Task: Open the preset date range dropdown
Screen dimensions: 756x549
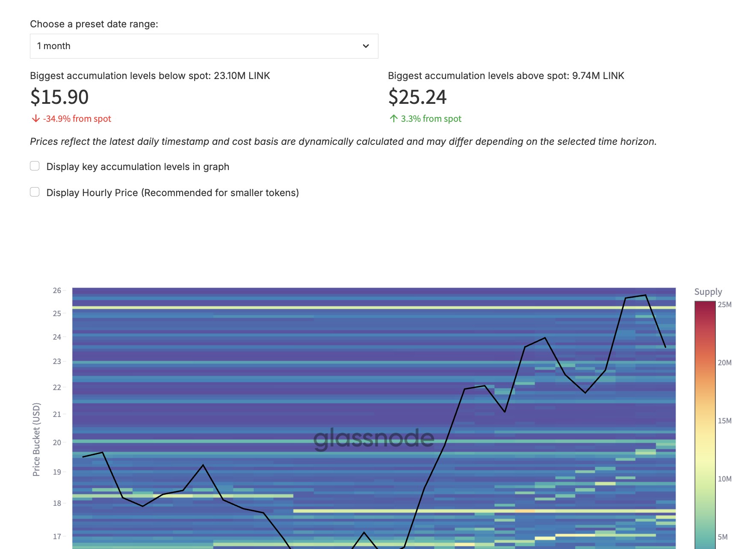Action: tap(204, 46)
